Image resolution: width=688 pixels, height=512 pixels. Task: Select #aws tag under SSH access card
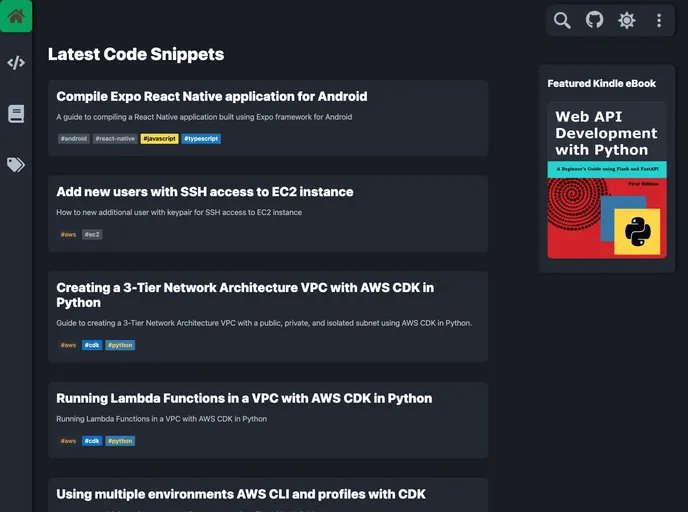[x=68, y=235]
